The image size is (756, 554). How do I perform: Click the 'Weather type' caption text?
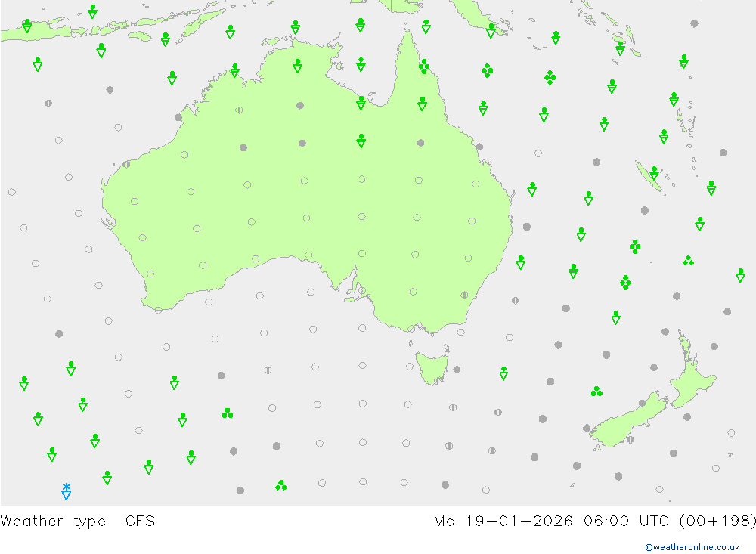[53, 522]
